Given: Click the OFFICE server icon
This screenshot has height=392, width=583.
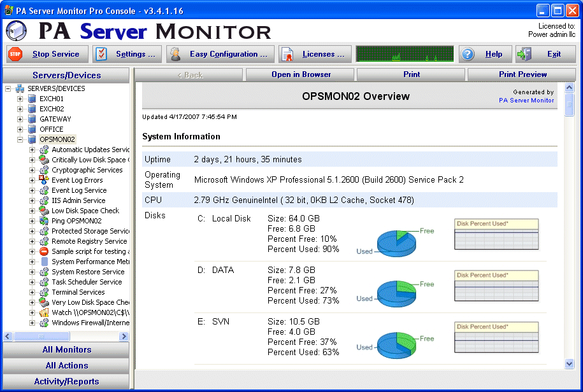Looking at the screenshot, I should 32,129.
